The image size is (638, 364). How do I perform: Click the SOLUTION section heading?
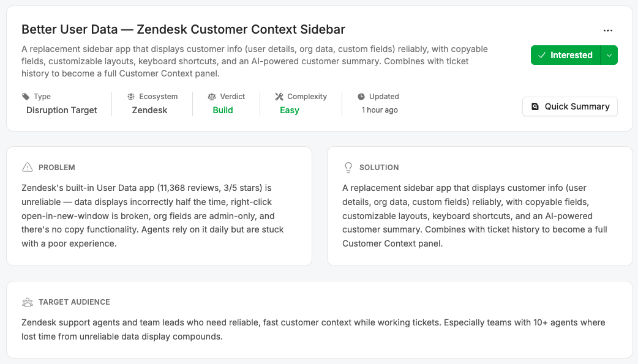379,168
